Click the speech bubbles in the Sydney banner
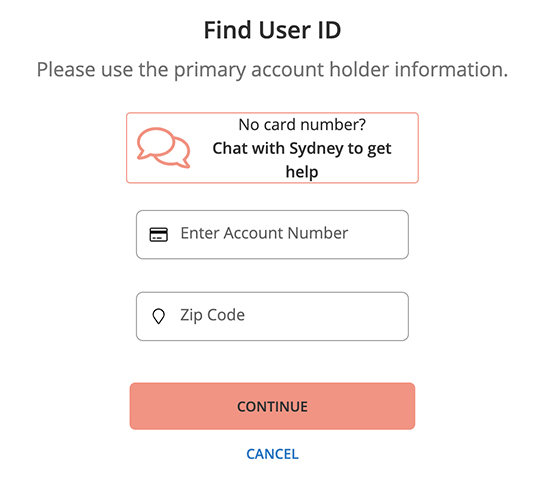 pos(163,148)
